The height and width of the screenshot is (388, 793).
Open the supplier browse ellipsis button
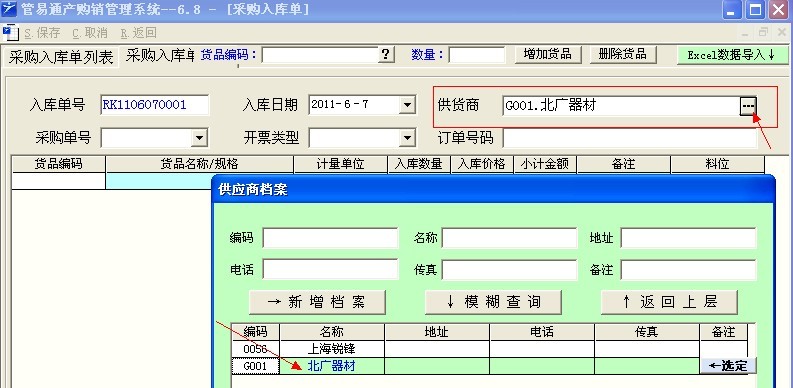(748, 106)
